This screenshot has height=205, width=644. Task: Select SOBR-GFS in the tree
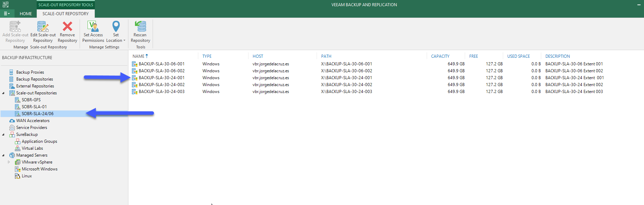31,100
